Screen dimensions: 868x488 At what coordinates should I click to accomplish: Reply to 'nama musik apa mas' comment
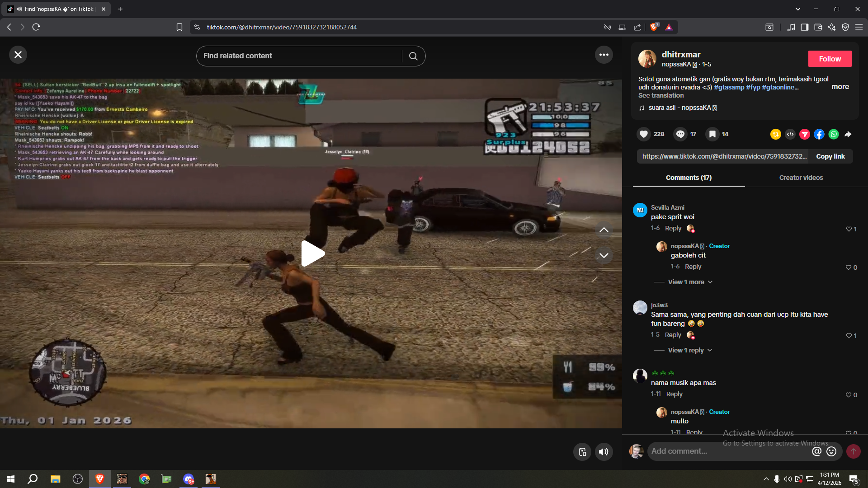674,394
